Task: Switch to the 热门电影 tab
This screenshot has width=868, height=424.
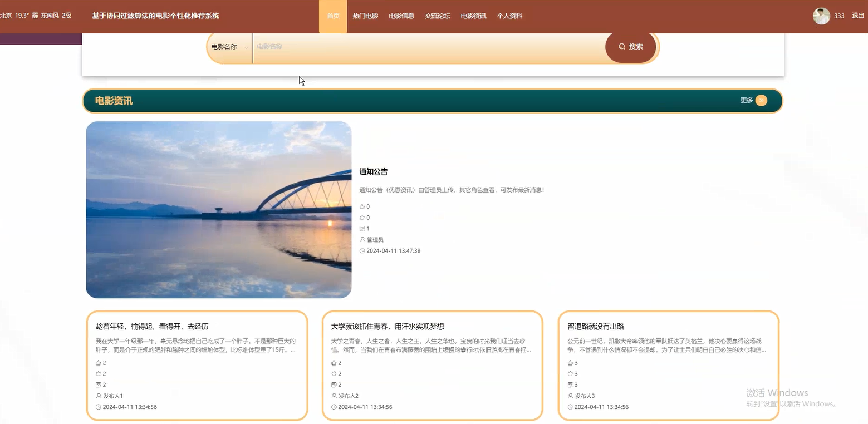Action: (365, 16)
